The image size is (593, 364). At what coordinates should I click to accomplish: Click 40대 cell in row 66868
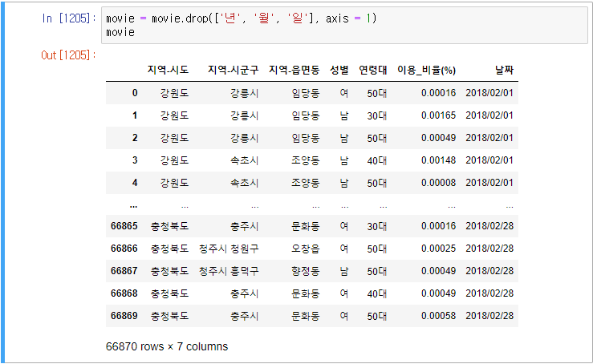(377, 293)
